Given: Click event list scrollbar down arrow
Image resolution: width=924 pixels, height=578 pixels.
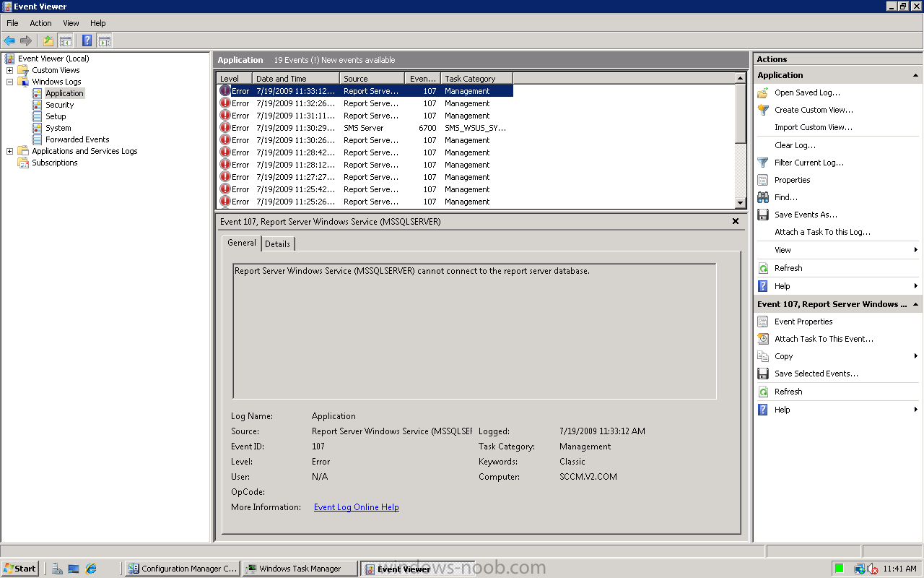Looking at the screenshot, I should click(x=741, y=203).
